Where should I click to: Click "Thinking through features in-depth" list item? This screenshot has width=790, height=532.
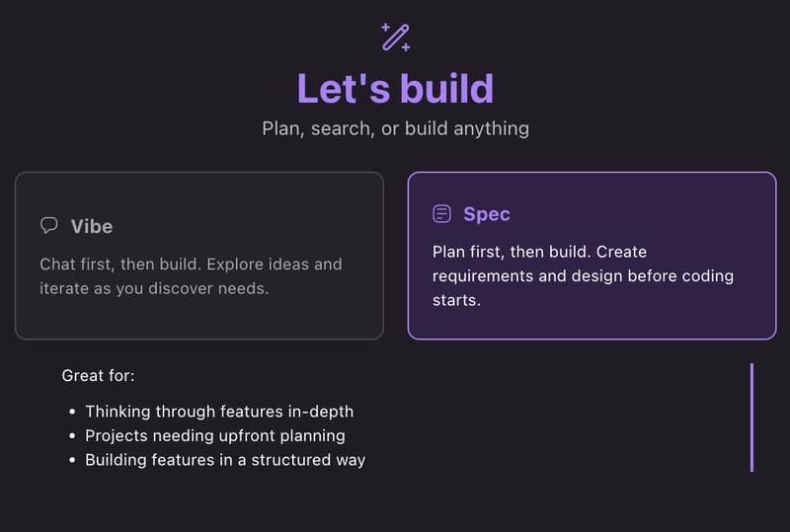(x=219, y=412)
